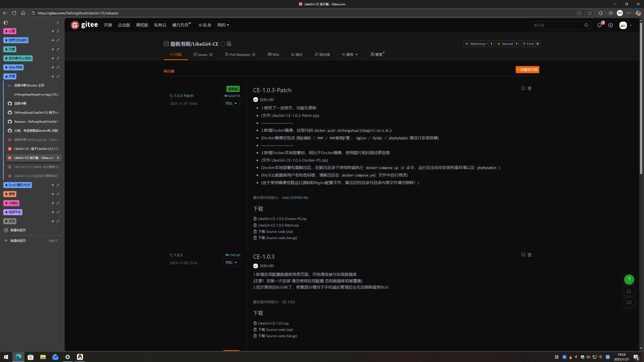The height and width of the screenshot is (362, 644).
Task: Edit the CE-1.0.3-Patch release
Action: (523, 88)
